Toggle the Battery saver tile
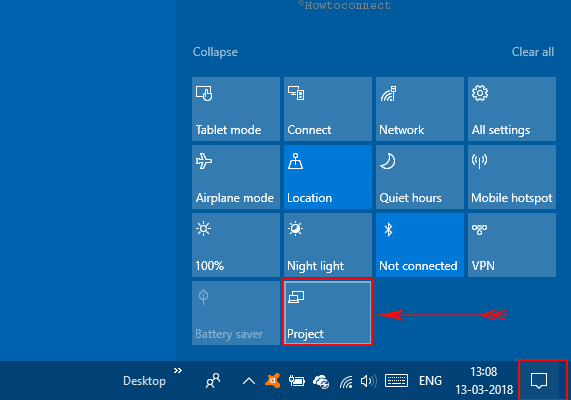This screenshot has width=571, height=400. click(x=236, y=313)
